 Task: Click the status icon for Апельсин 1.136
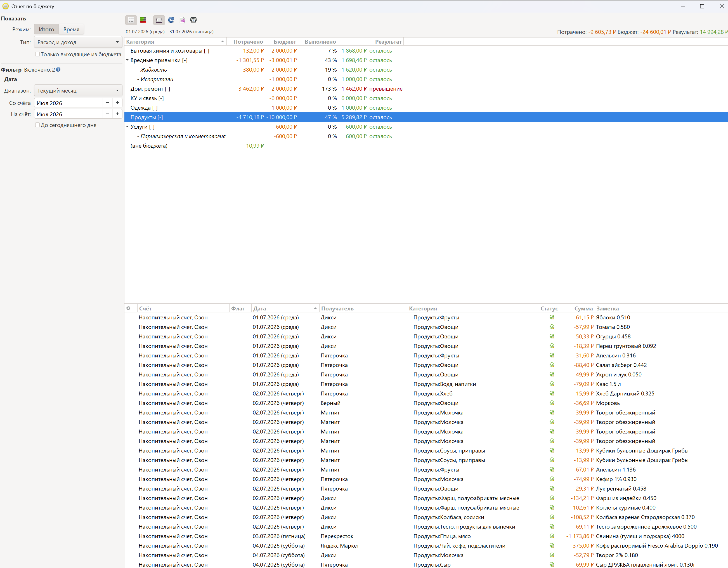[x=552, y=469]
